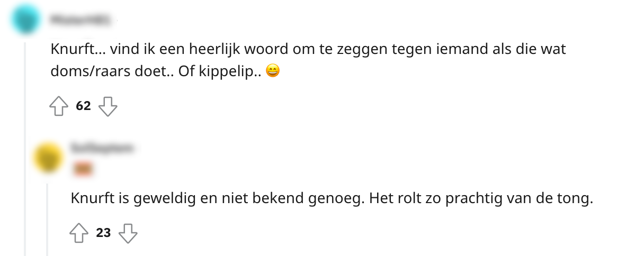This screenshot has height=256, width=644.
Task: Click the word 'Knurft…' starting the top comment
Action: (76, 50)
